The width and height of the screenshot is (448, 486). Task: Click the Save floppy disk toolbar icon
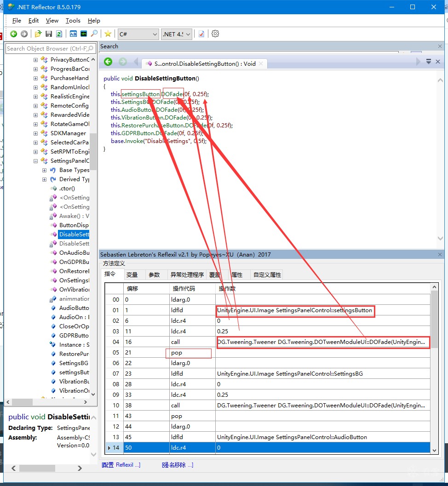(x=49, y=34)
